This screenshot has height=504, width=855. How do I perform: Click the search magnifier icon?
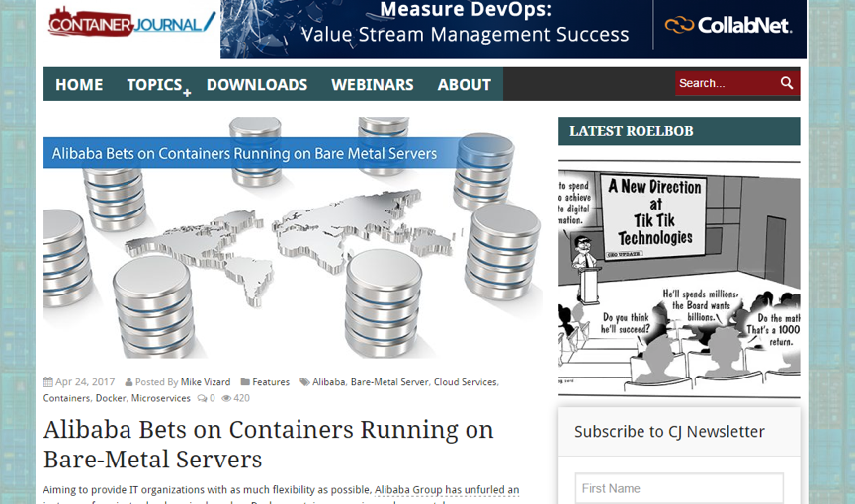[787, 83]
